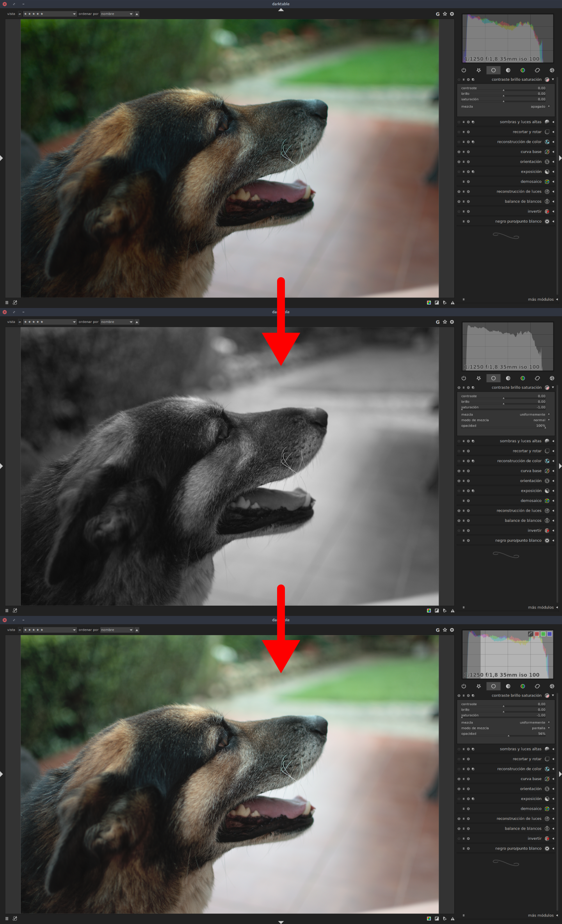Toggle curva base module off in top window
The width and height of the screenshot is (562, 924).
pyautogui.click(x=459, y=152)
